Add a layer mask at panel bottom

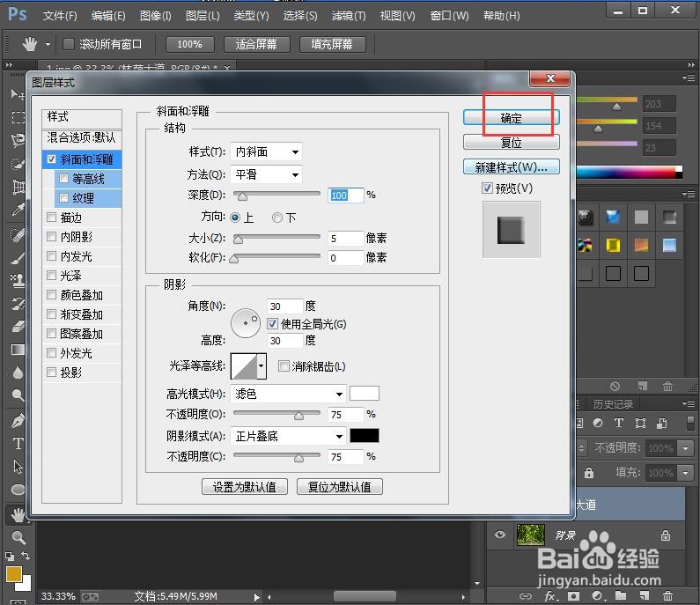(x=574, y=595)
